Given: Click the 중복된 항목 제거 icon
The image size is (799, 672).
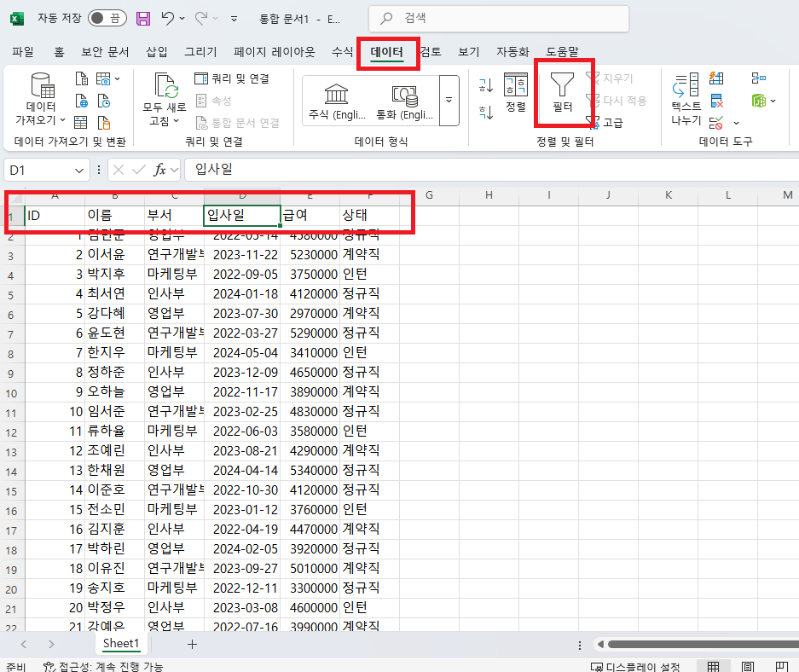Looking at the screenshot, I should click(x=716, y=101).
